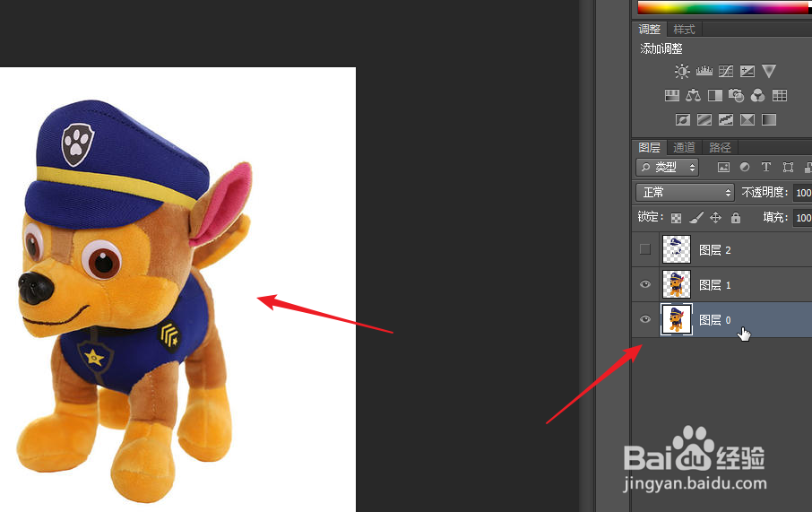Add an Exposure adjustment

tap(747, 71)
